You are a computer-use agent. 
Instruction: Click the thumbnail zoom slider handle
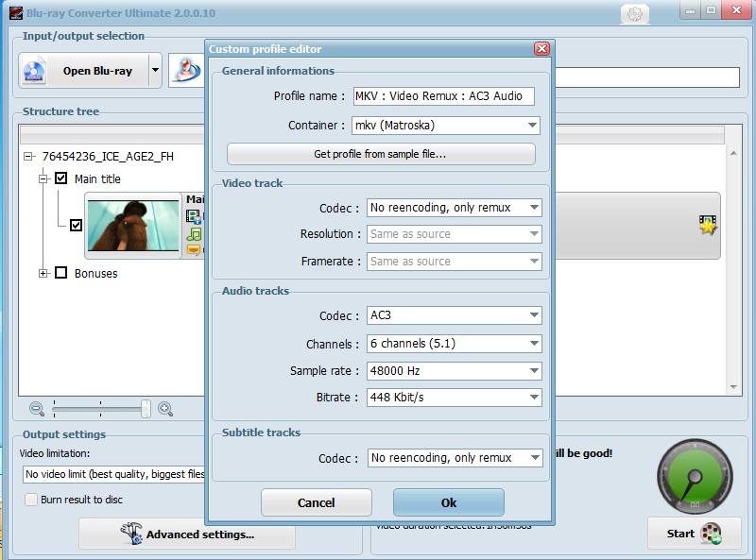click(146, 409)
